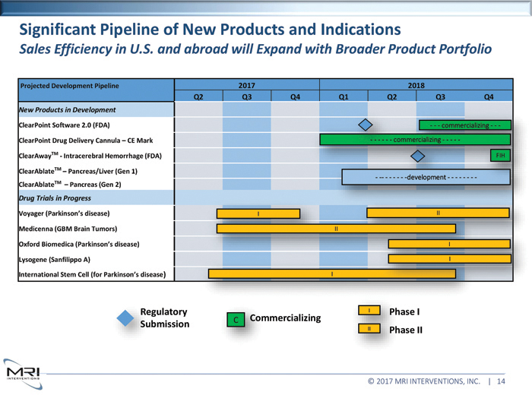Click the 'Projected Development Pipeline' header cell
The height and width of the screenshot is (398, 532).
[95, 86]
